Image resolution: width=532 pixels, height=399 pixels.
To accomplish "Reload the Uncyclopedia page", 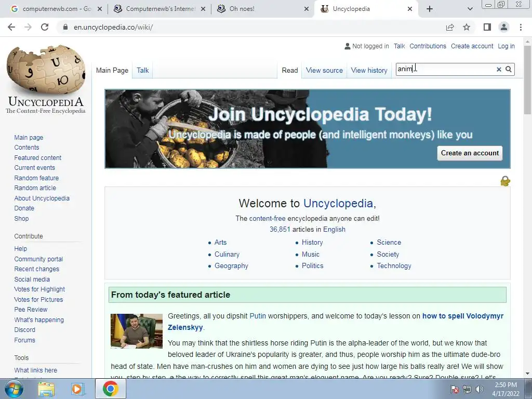I will point(45,27).
